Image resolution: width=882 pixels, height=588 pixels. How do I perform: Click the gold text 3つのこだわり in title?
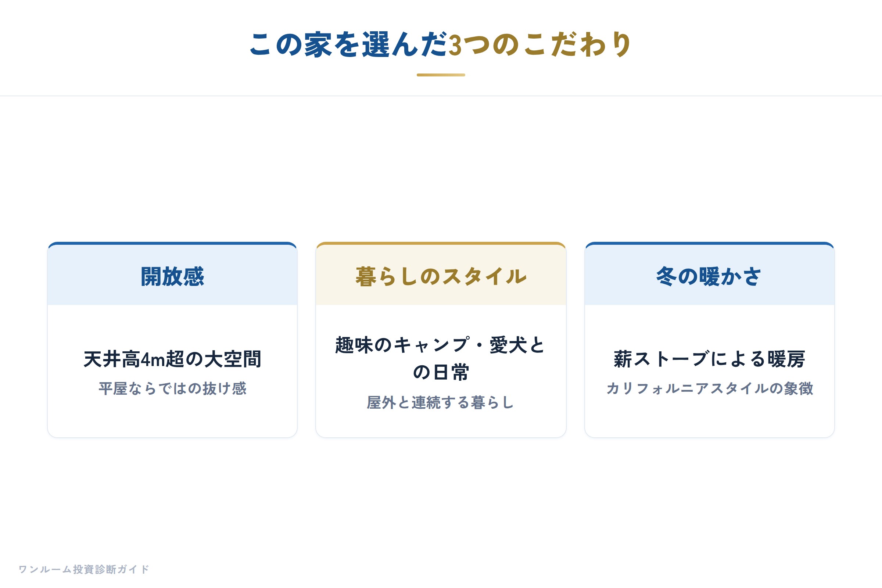click(x=540, y=44)
